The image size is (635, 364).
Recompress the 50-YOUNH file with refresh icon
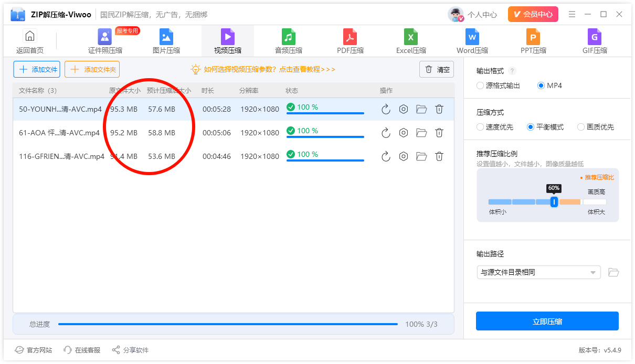coord(386,109)
